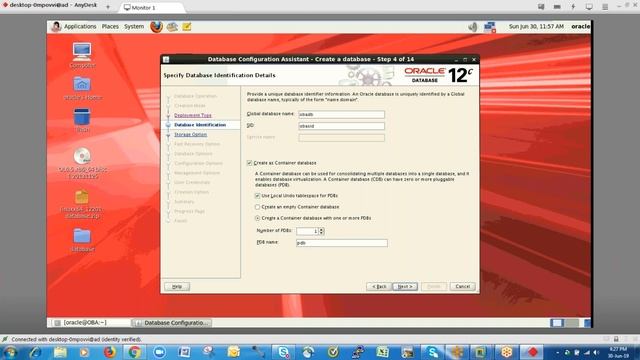Open File Explorer from the Windows taskbar
640x360 pixels.
[60, 352]
